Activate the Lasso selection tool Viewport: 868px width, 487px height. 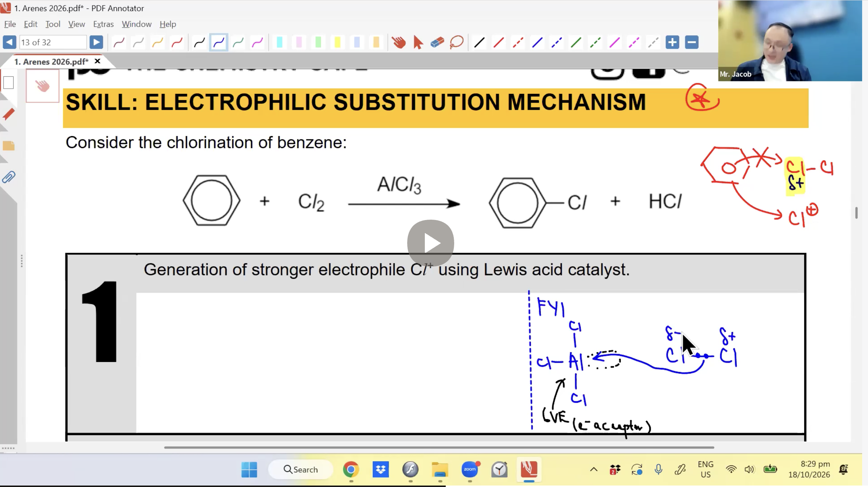(457, 43)
